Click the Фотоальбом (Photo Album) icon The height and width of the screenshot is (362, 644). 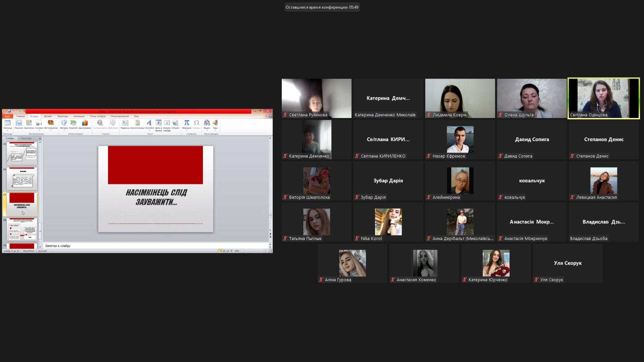click(x=51, y=124)
